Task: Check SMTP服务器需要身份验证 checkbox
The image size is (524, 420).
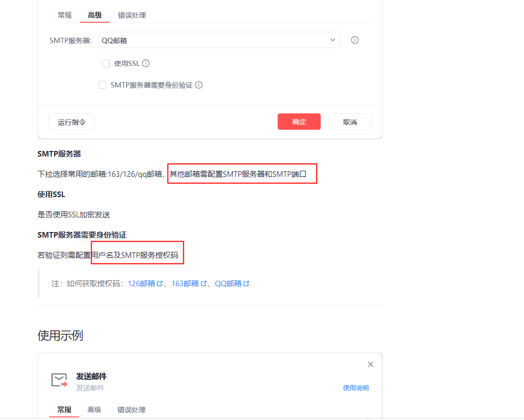Action: tap(103, 85)
